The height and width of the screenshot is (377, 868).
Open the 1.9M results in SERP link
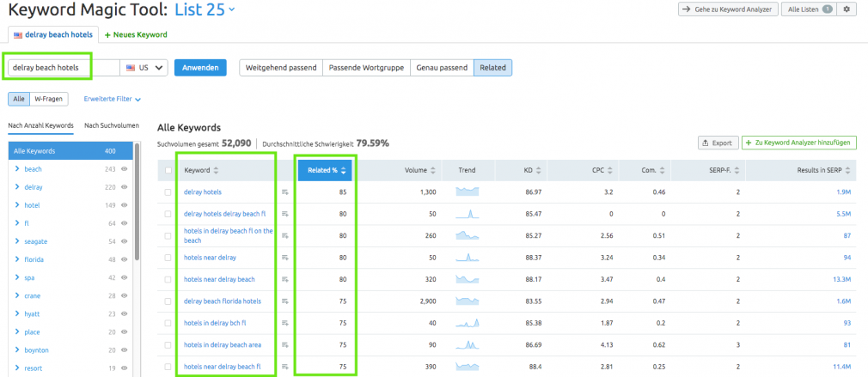click(843, 192)
